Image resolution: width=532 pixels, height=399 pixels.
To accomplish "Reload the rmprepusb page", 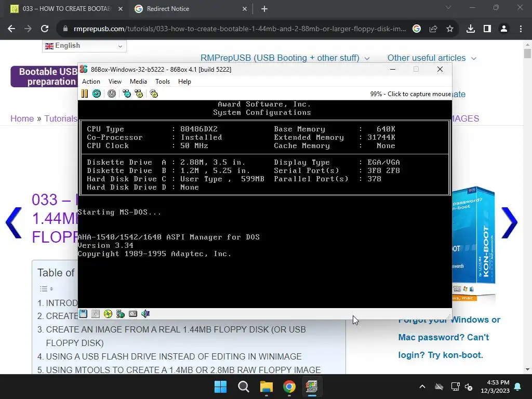I will 45,29.
